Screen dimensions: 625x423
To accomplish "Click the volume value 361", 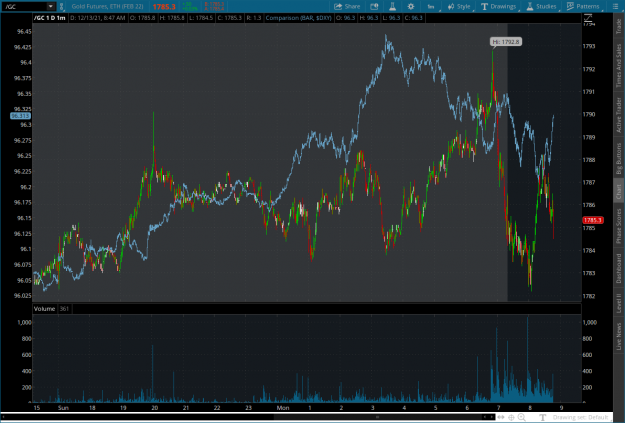I will click(64, 309).
